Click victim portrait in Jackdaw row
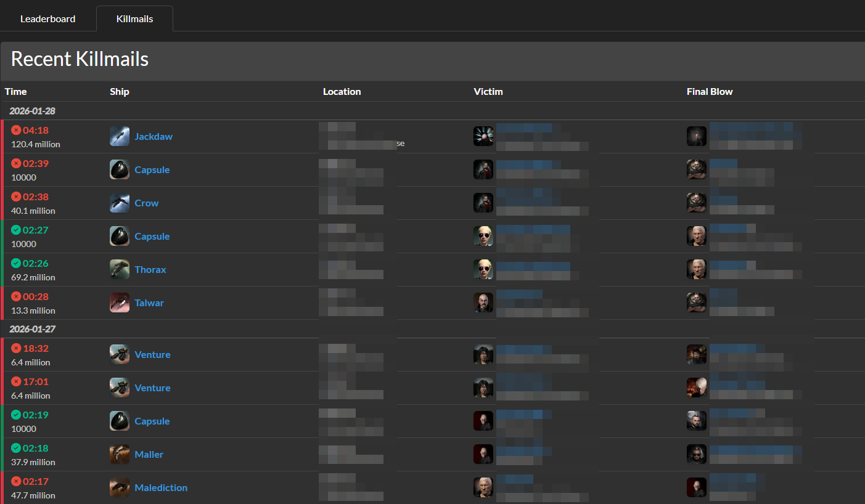The height and width of the screenshot is (504, 865). [x=483, y=136]
